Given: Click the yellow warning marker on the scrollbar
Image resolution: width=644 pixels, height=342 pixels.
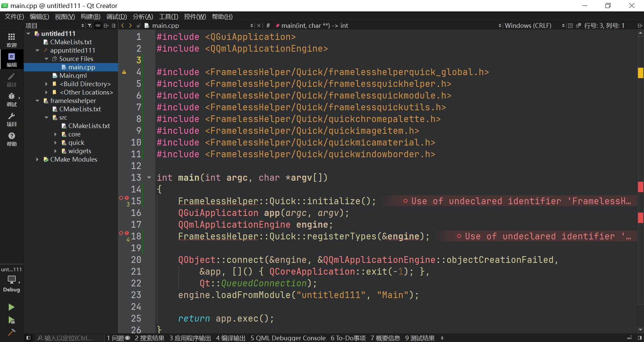Looking at the screenshot, I should pos(641,73).
